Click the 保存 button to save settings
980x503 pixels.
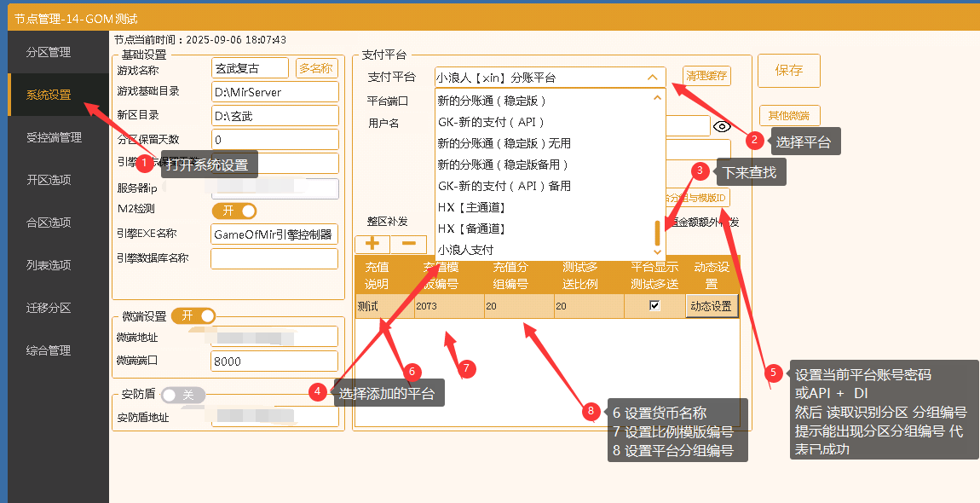click(788, 72)
